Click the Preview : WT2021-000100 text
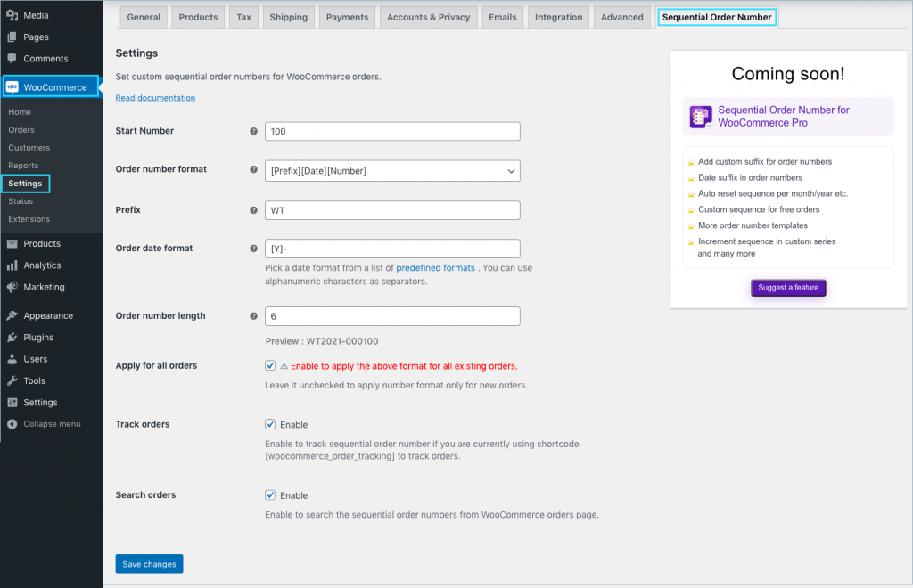This screenshot has width=913, height=588. point(322,341)
